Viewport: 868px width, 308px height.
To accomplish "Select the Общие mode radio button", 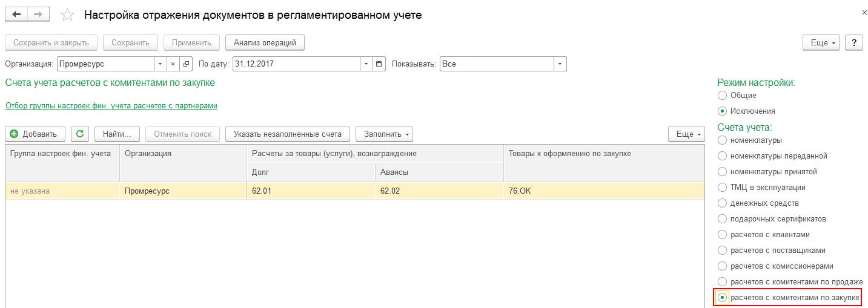I will point(722,95).
